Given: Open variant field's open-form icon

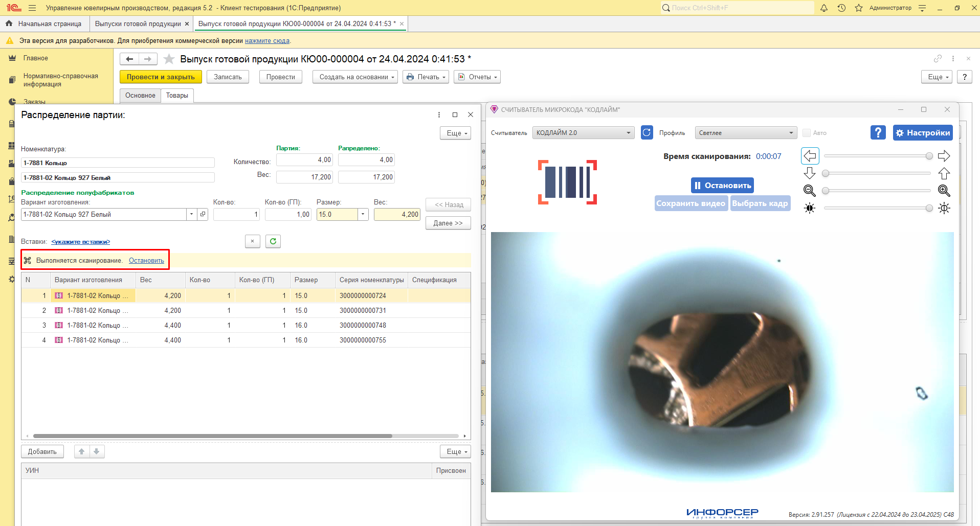Looking at the screenshot, I should pos(203,214).
